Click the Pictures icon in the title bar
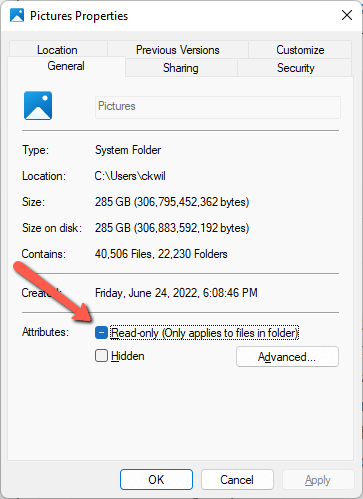Screen dimensions: 363x499 pos(17,15)
